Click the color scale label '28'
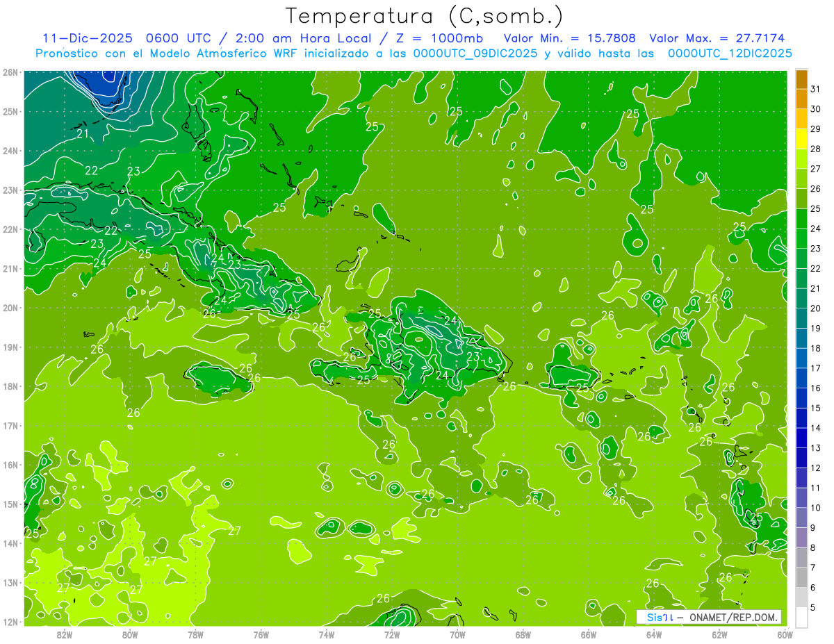 [816, 149]
